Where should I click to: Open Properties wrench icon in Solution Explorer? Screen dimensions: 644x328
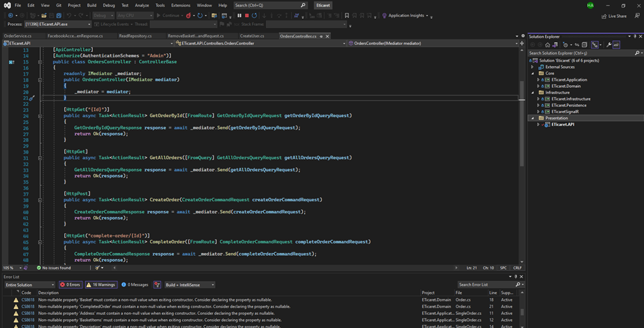609,45
